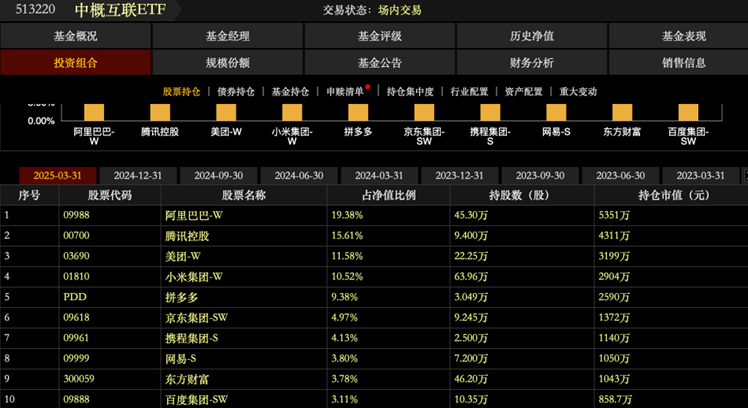Open the 历史净值 tab
The width and height of the screenshot is (748, 408).
[532, 36]
